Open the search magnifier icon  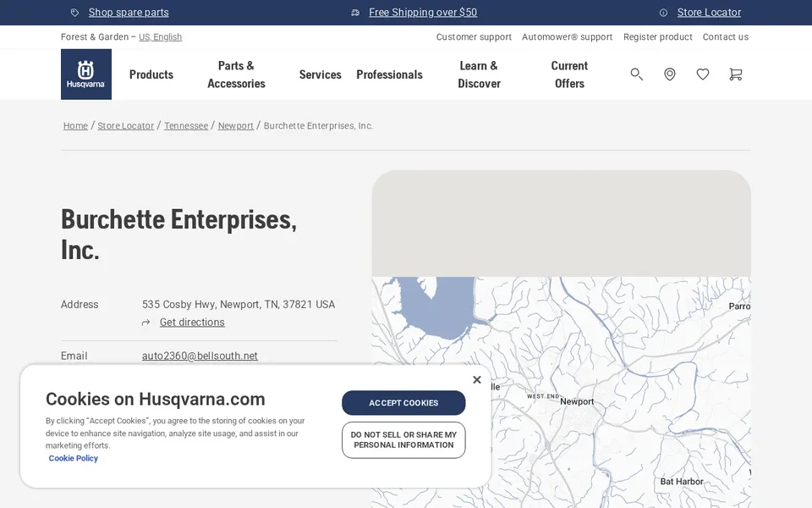(x=636, y=75)
